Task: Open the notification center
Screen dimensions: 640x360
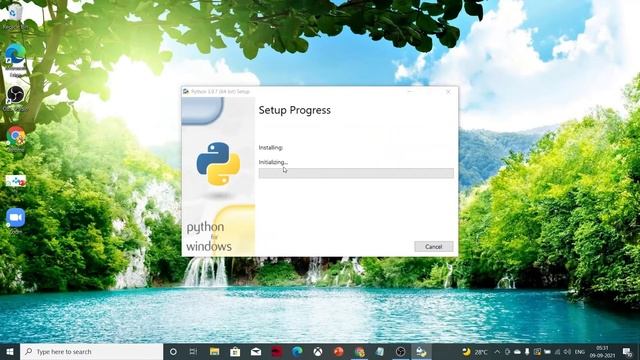Action: [x=627, y=351]
